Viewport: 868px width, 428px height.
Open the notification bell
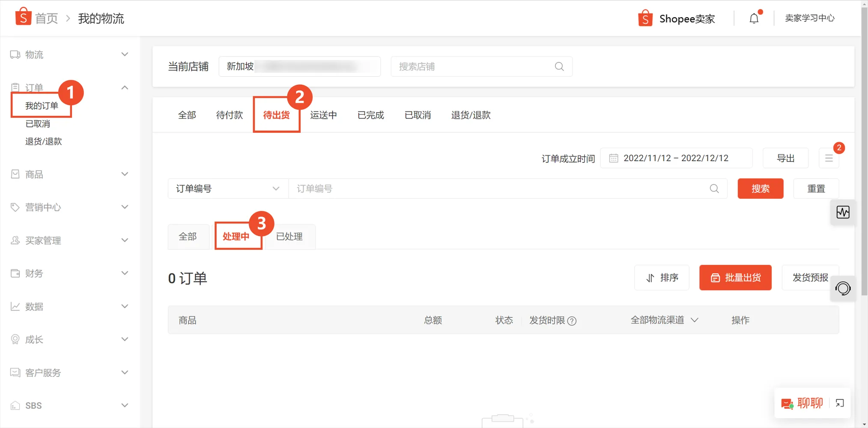tap(754, 18)
